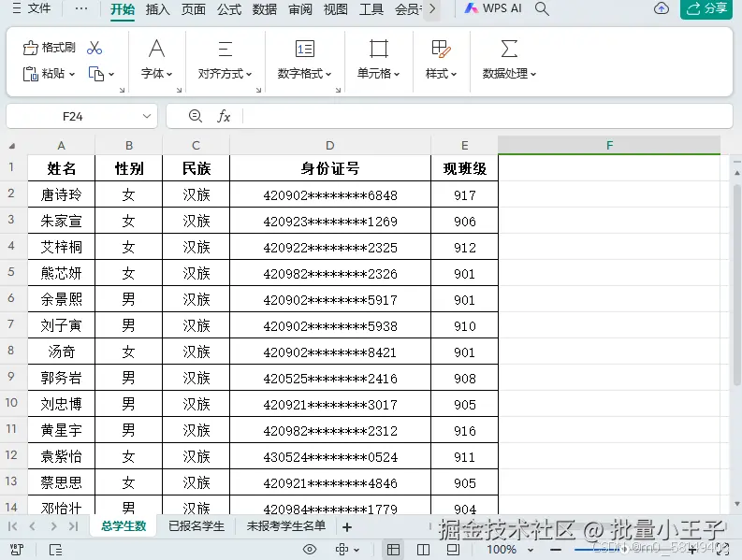
Task: Expand the copy dropdown arrow
Action: [111, 74]
